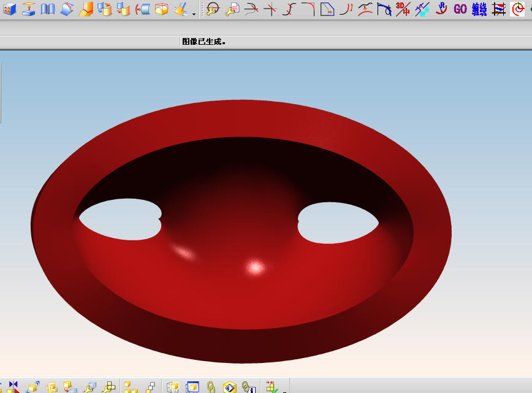Click the yellow box with red dashed frame icon
Image resolution: width=532 pixels, height=393 pixels.
coord(162,9)
